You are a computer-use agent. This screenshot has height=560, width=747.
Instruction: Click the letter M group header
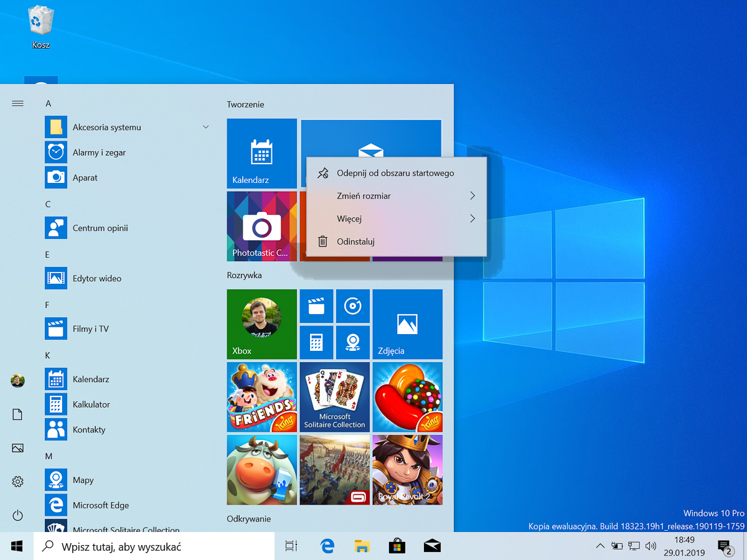pyautogui.click(x=49, y=456)
